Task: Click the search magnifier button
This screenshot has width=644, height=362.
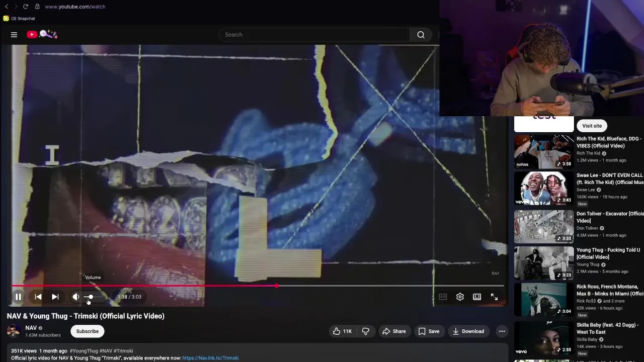Action: 421,35
